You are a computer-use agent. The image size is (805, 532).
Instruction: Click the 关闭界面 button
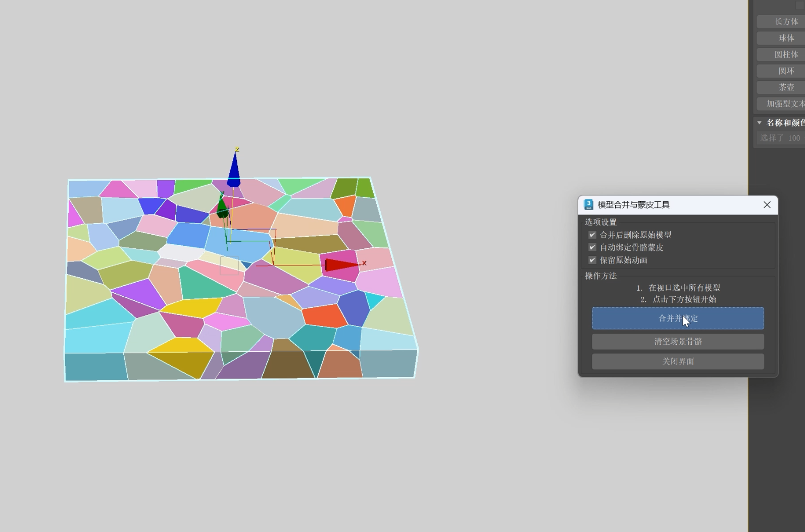click(x=678, y=361)
